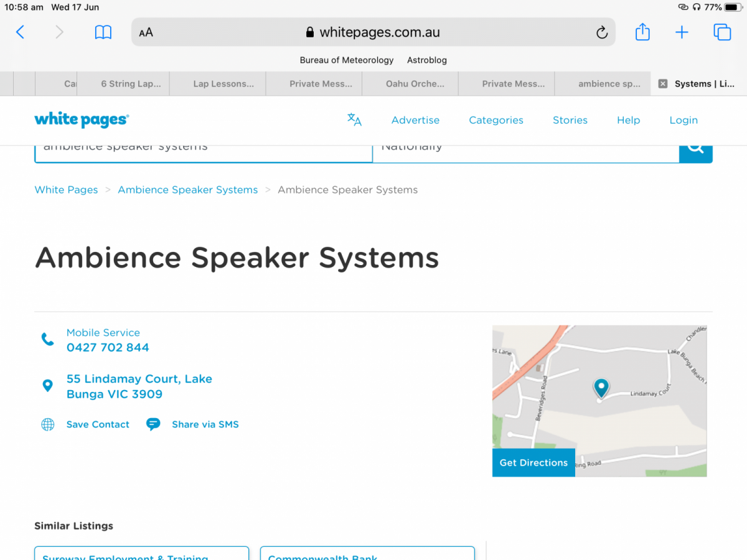Add a new tab with the plus icon
The height and width of the screenshot is (560, 747).
click(682, 32)
